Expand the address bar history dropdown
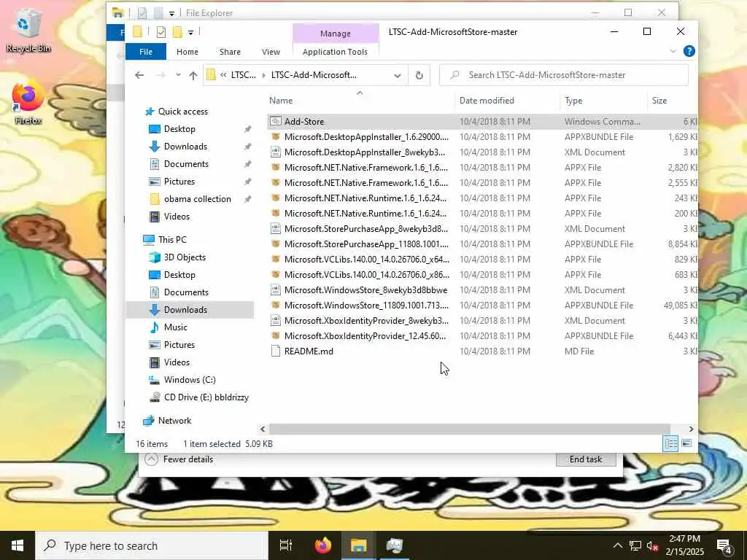 click(x=398, y=75)
